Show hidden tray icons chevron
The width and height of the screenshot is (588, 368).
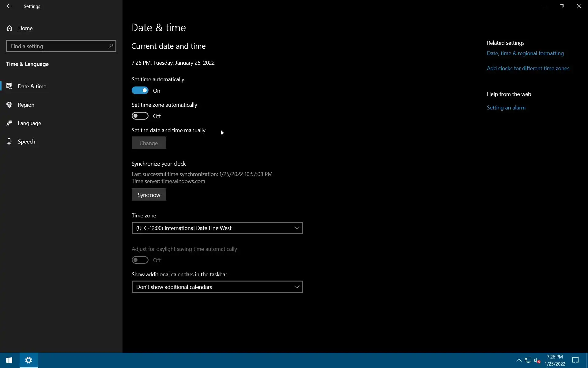pos(519,361)
